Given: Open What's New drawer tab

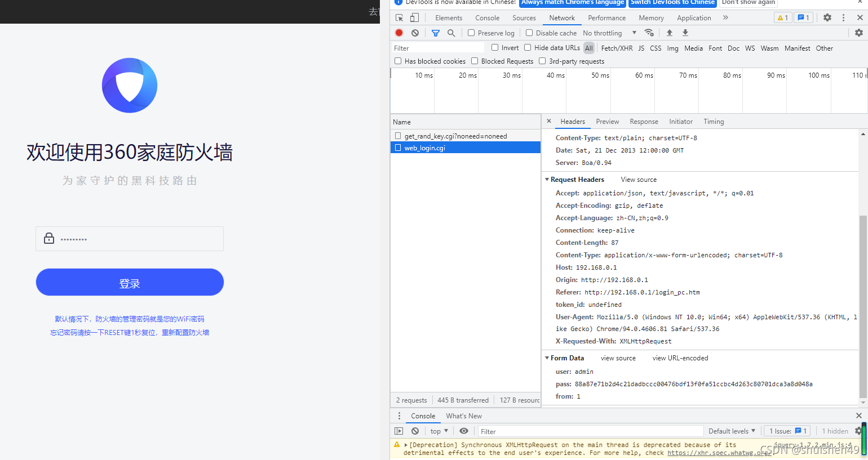Looking at the screenshot, I should [x=464, y=416].
